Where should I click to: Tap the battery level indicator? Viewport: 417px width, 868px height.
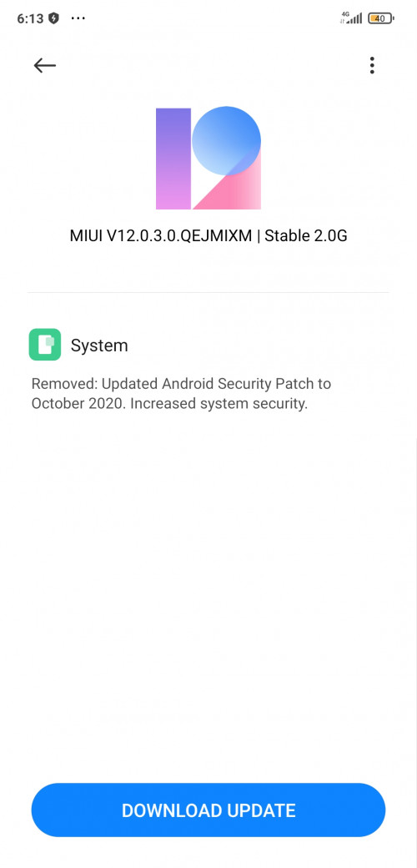tap(380, 18)
